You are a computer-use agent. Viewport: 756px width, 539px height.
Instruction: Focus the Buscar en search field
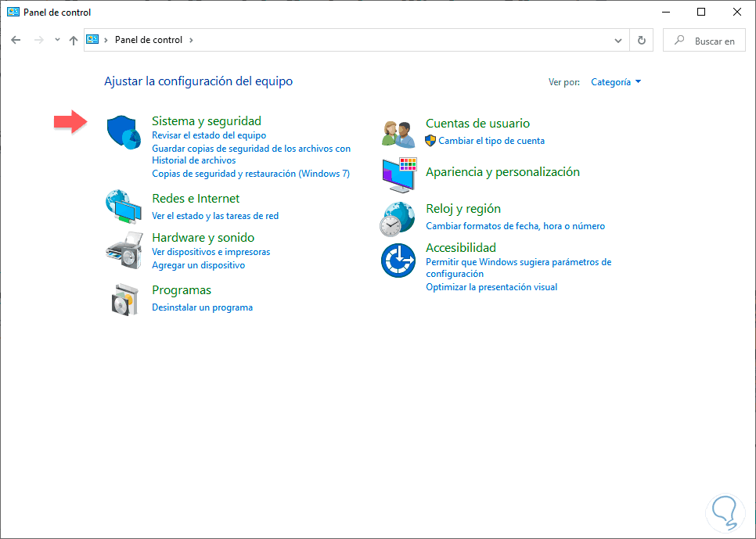click(x=704, y=41)
